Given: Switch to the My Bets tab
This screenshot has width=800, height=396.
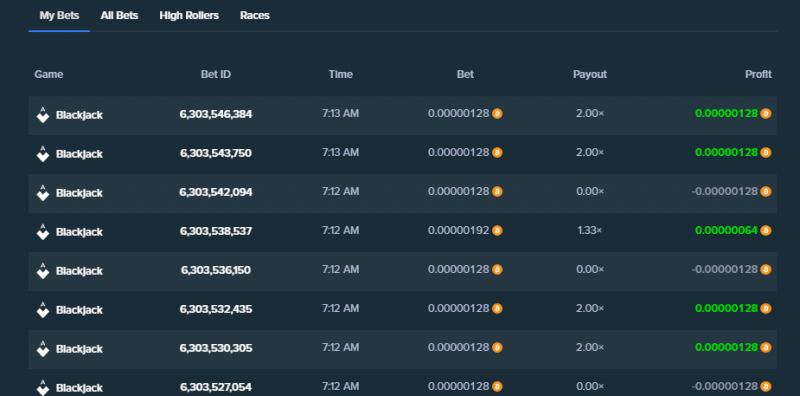Looking at the screenshot, I should (x=59, y=15).
